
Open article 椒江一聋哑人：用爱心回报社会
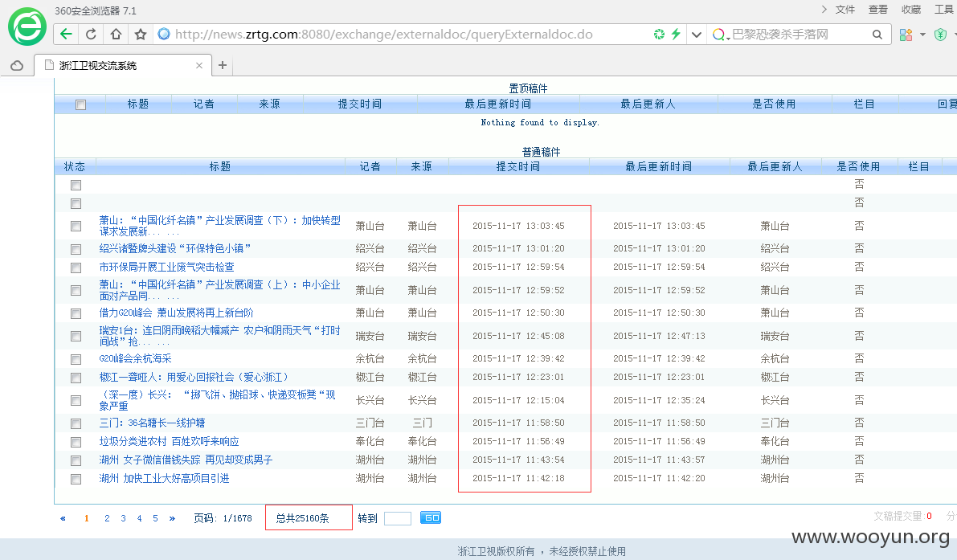point(194,377)
